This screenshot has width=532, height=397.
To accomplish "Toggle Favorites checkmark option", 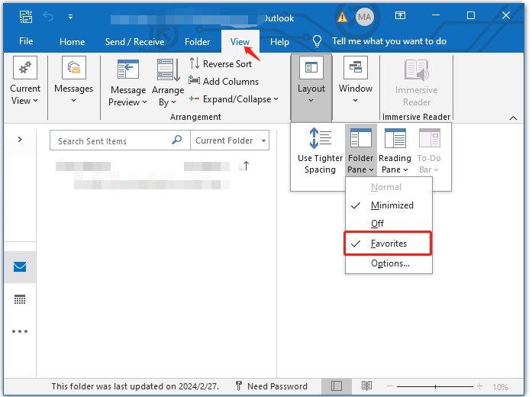I will tap(388, 244).
